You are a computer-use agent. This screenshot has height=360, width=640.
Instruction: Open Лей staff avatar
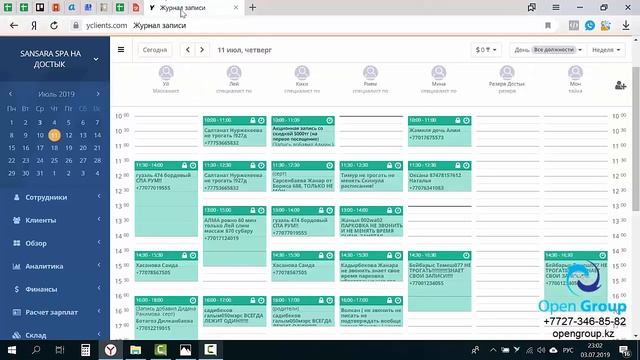click(234, 73)
